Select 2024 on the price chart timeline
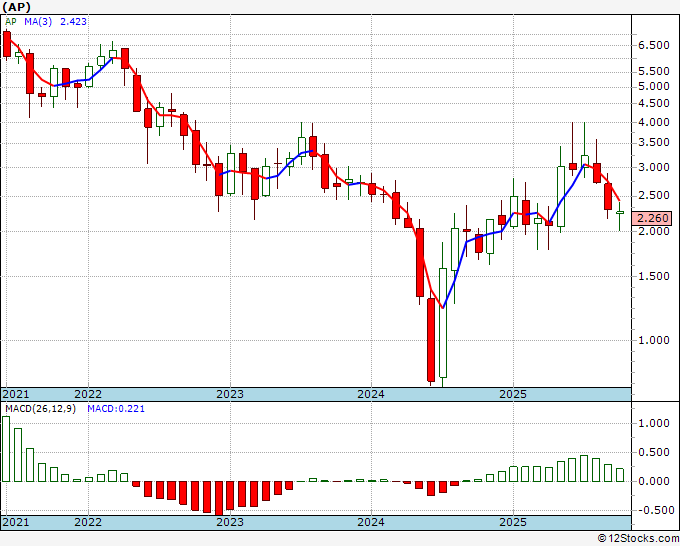 [x=371, y=394]
